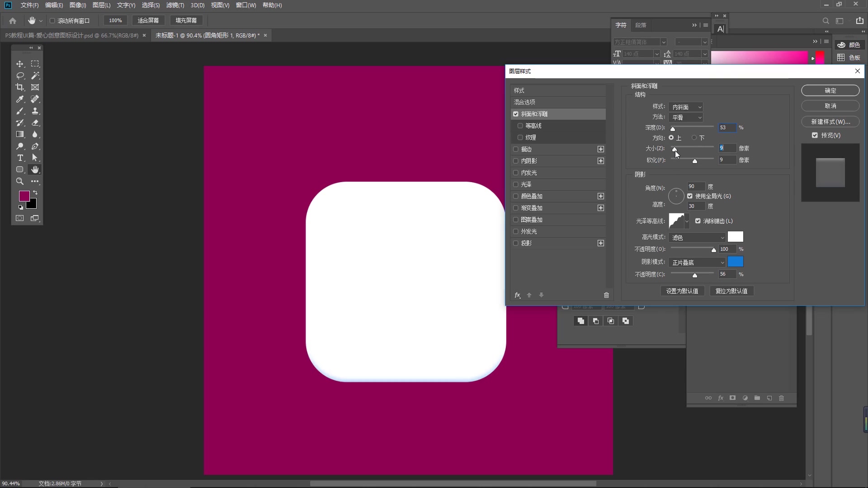The image size is (868, 488).
Task: Click Fit Screen (适合屏幕) button
Action: click(x=148, y=20)
